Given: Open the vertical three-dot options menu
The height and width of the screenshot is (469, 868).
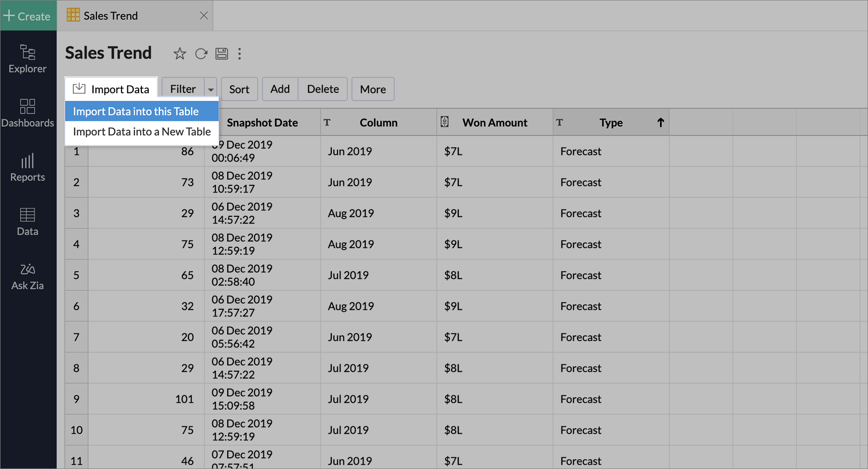Looking at the screenshot, I should click(239, 54).
